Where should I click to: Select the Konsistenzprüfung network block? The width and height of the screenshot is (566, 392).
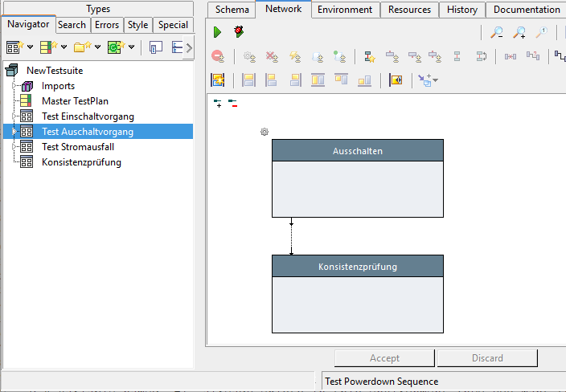357,293
